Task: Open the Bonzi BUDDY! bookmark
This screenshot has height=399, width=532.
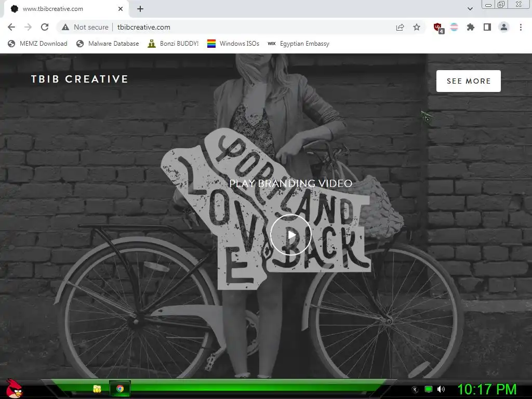Action: [173, 44]
